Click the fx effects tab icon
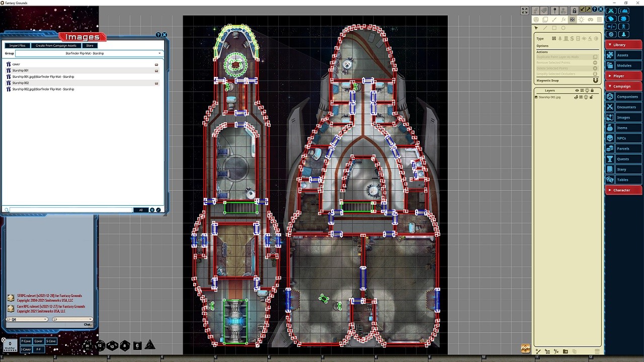Image resolution: width=644 pixels, height=362 pixels. (x=563, y=20)
